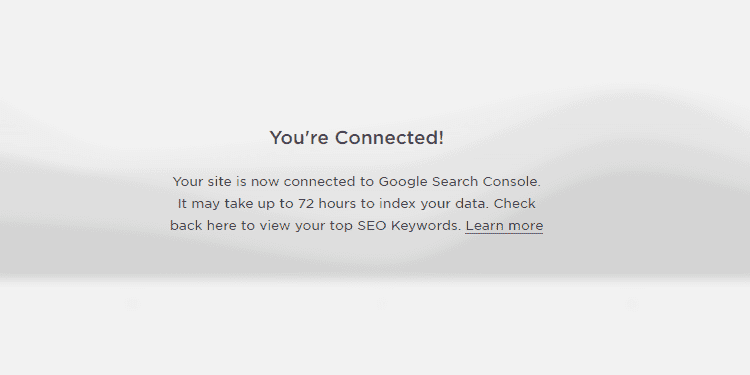This screenshot has width=750, height=375.
Task: Open the Learn more link
Action: pos(504,226)
